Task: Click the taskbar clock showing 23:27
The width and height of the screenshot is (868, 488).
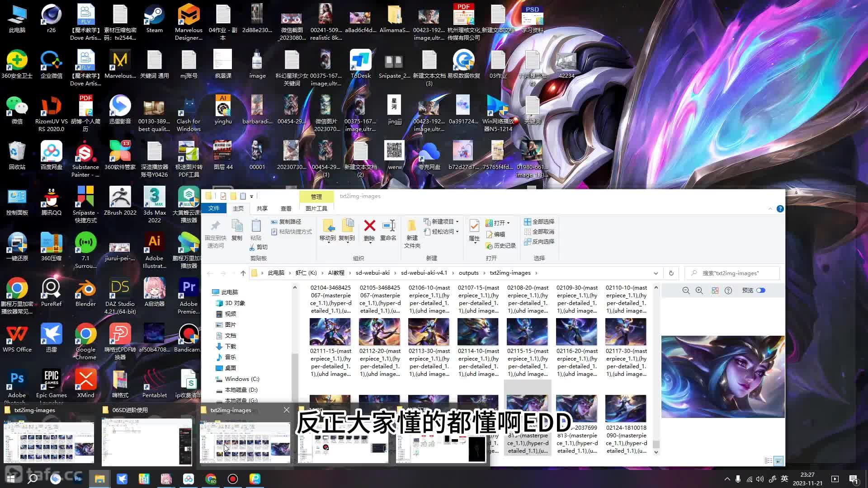Action: [807, 479]
